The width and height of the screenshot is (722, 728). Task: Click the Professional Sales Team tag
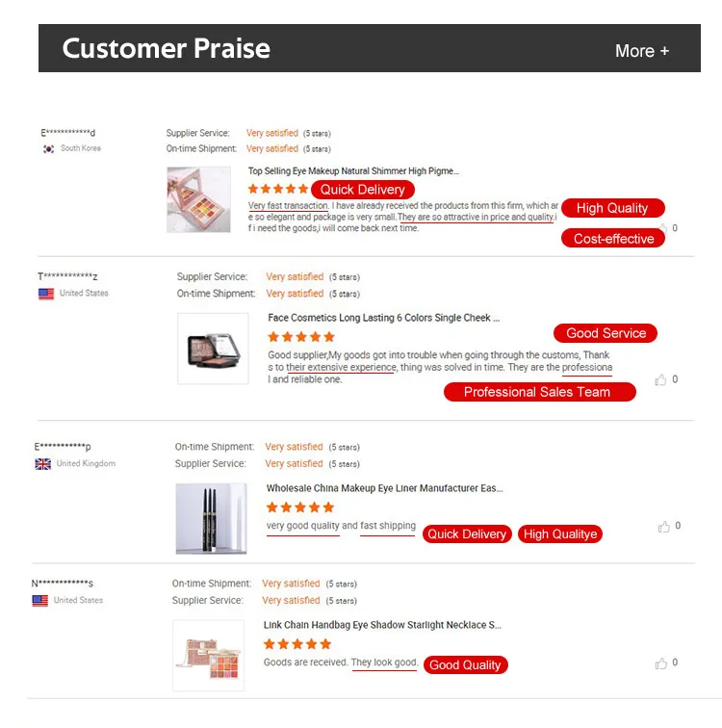pos(537,392)
